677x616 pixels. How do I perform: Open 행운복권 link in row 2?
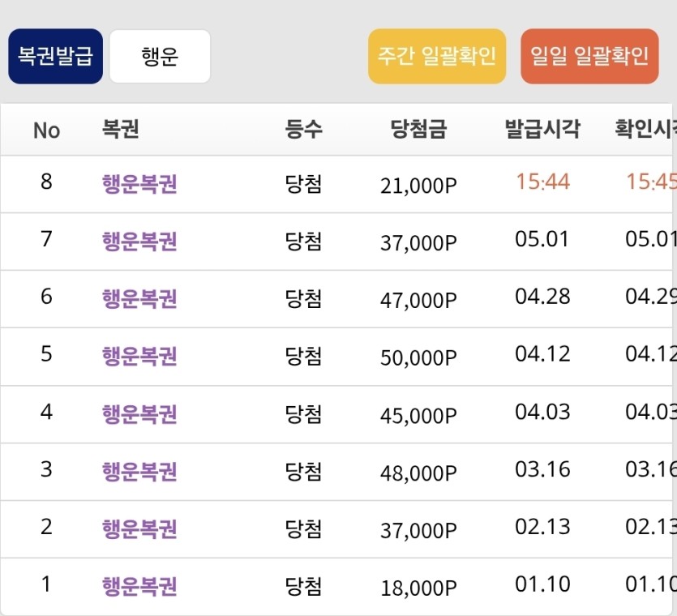pos(139,528)
